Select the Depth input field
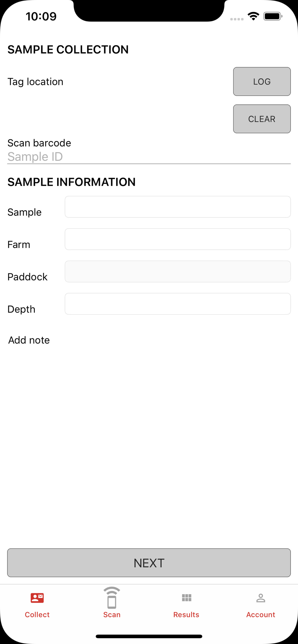The image size is (298, 644). (x=178, y=304)
